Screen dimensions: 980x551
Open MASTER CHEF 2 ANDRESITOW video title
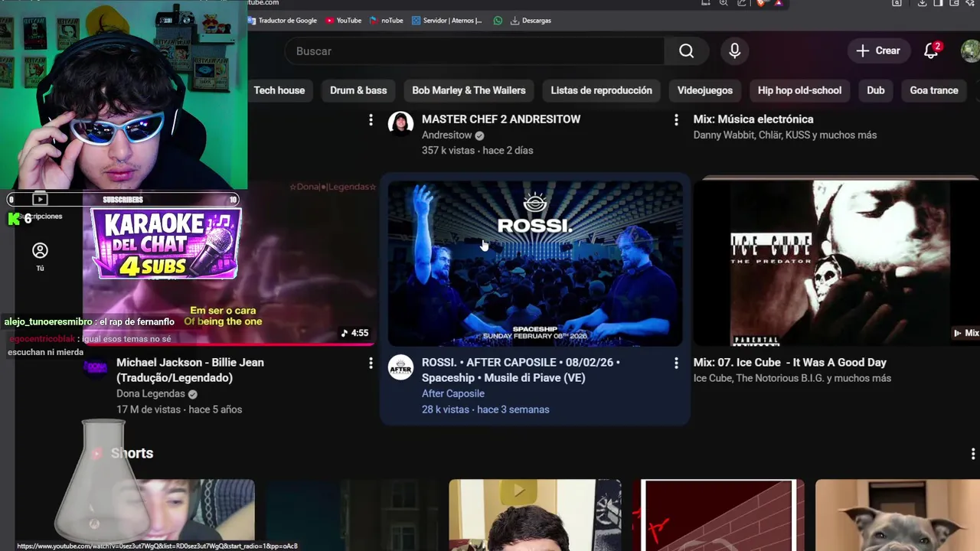coord(501,119)
